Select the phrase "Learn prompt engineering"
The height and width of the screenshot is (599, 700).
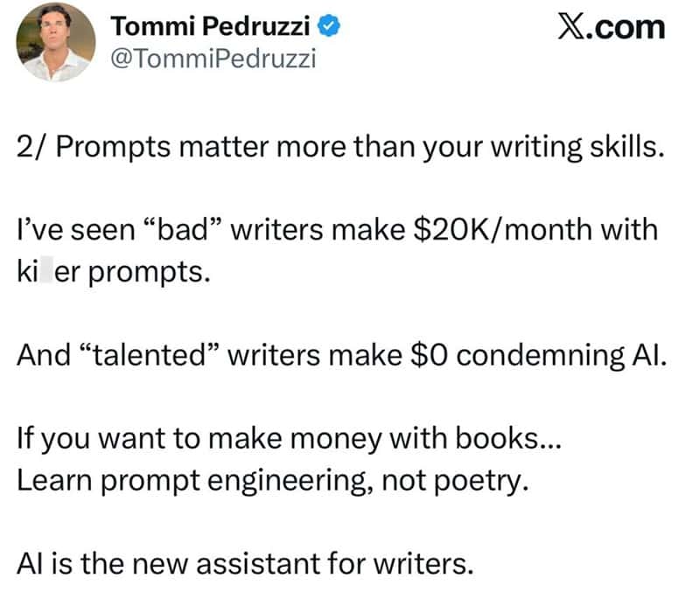191,482
